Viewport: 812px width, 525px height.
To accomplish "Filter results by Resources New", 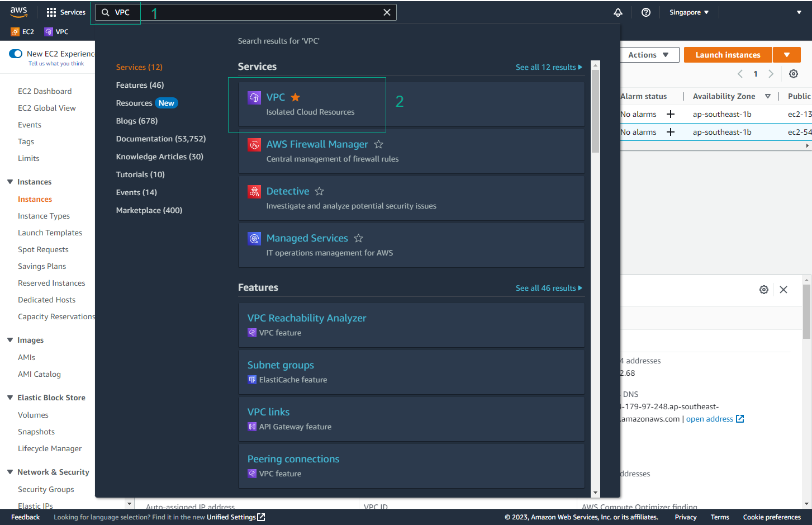I will point(146,103).
